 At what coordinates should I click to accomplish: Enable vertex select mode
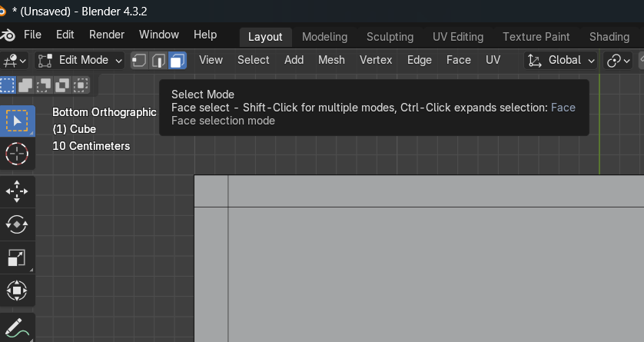(140, 60)
